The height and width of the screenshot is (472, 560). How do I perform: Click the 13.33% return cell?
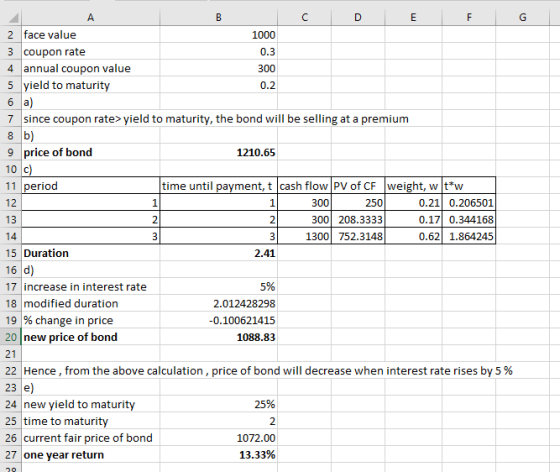tap(219, 454)
